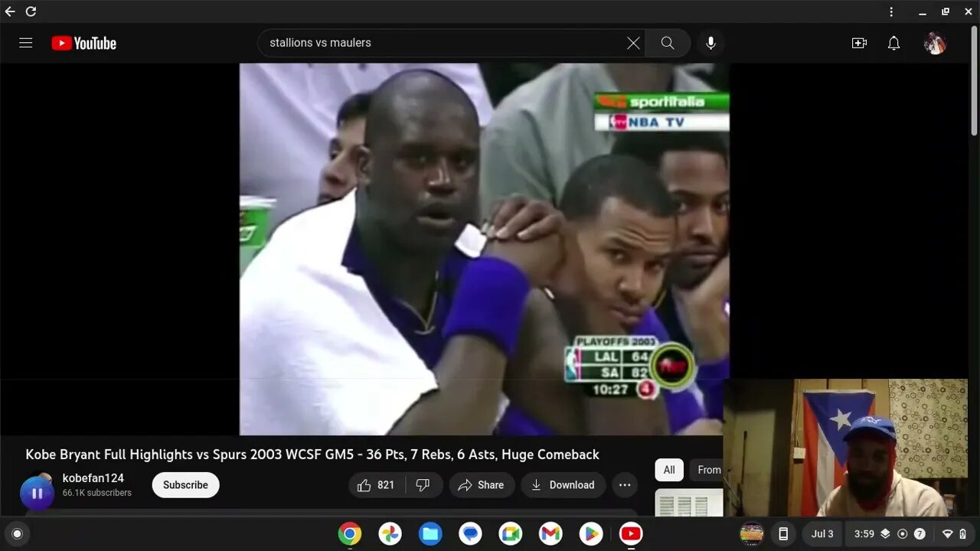Subscribe to kobefan124
The height and width of the screenshot is (551, 980).
point(185,485)
